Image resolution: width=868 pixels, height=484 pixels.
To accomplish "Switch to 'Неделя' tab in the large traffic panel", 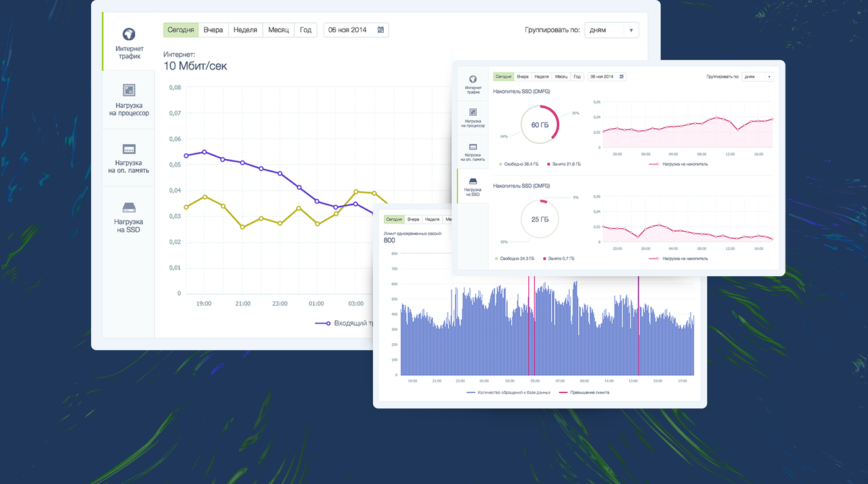I will [245, 30].
